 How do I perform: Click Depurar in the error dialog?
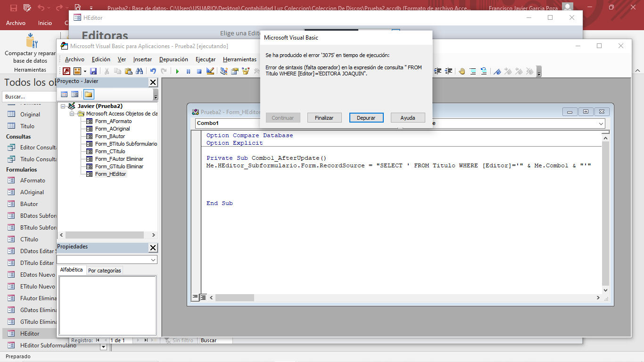(x=366, y=117)
